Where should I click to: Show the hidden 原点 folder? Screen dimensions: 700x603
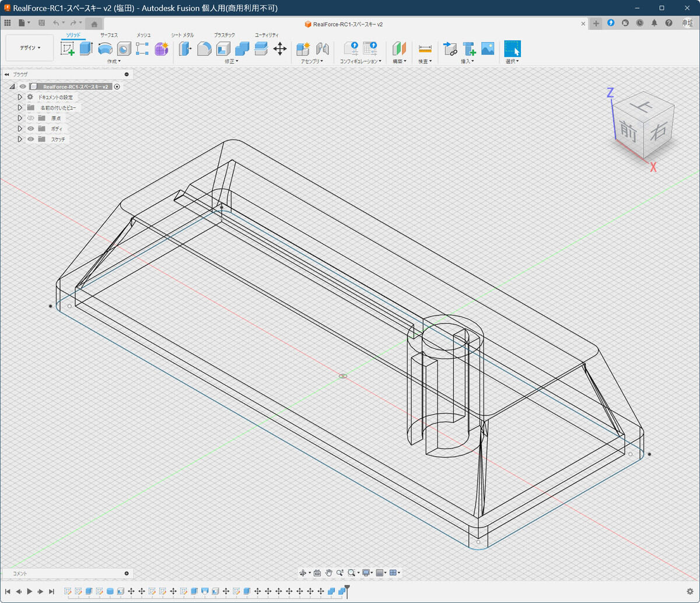(x=31, y=118)
